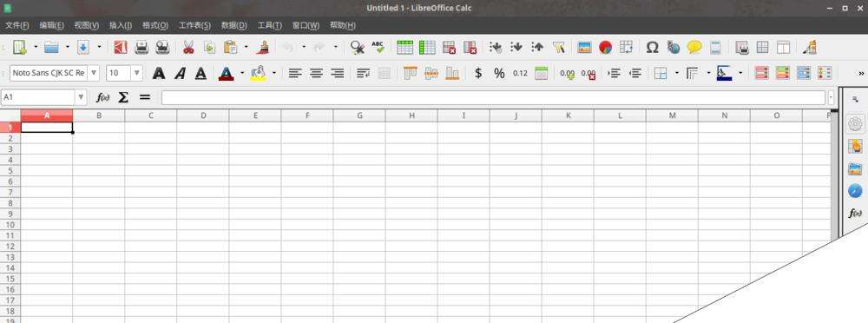Open the 数据(D) menu
This screenshot has height=323, width=868.
click(234, 25)
